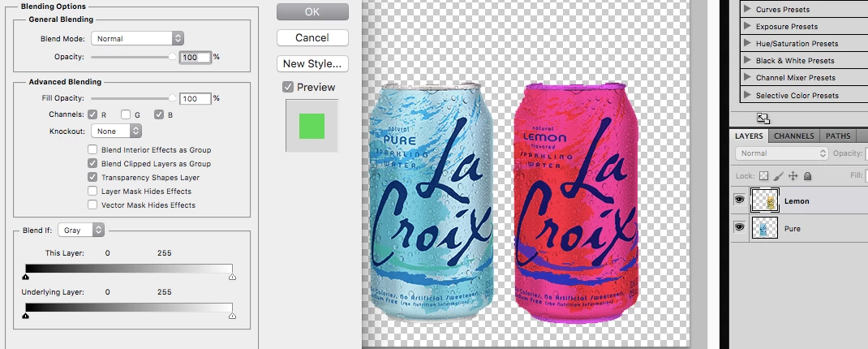Uncheck Blend Clipped Layers as Group
This screenshot has height=349, width=868.
[92, 163]
